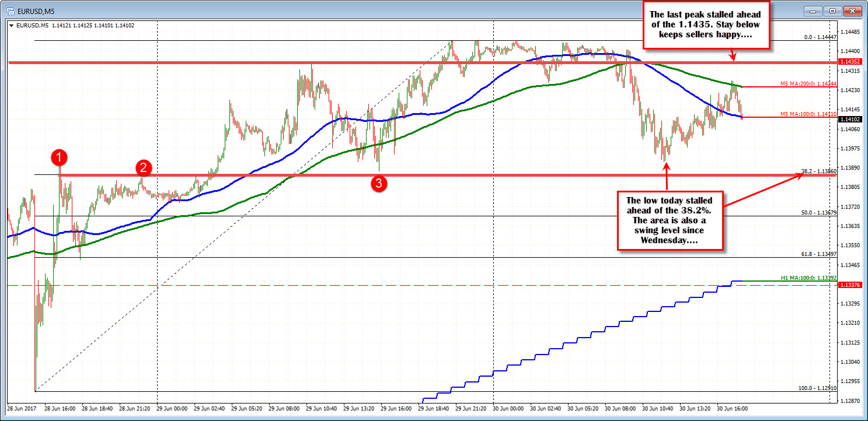Screen dimensions: 868x421
Task: Click the 1.12955 price axis label
Action: click(849, 381)
